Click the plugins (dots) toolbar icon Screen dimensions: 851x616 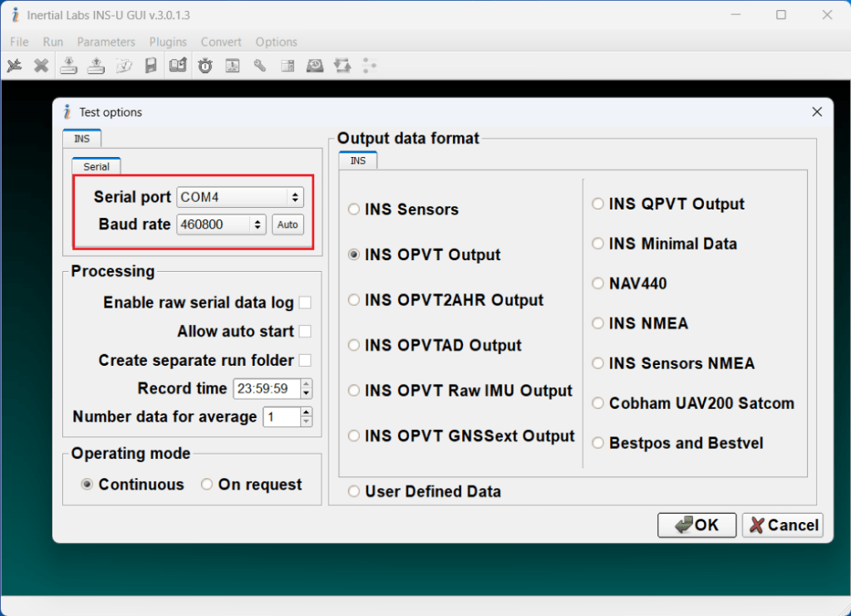[x=369, y=65]
